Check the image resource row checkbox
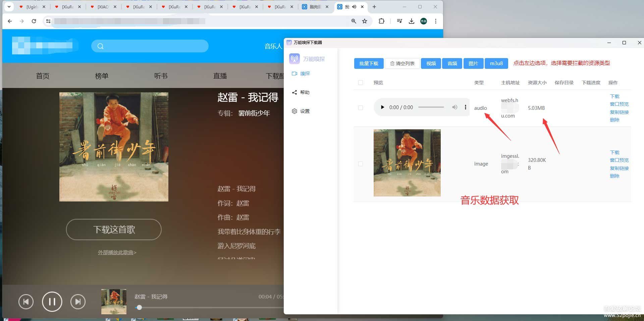 click(361, 164)
